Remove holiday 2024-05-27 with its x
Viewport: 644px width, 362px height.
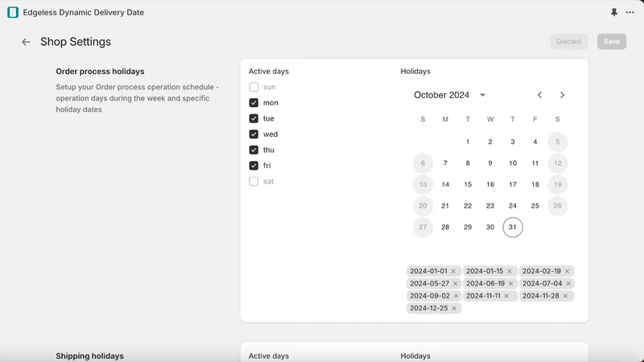[x=455, y=284]
